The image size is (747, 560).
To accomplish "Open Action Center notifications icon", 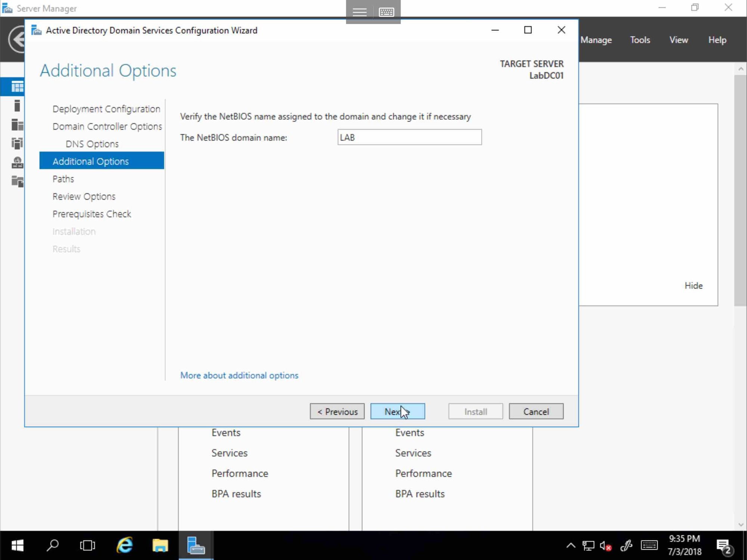I will [x=725, y=547].
